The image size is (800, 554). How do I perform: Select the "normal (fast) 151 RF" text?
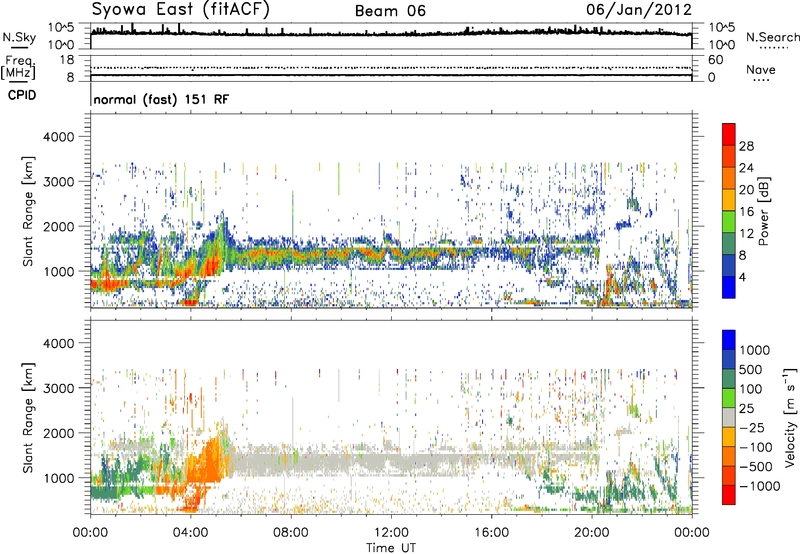point(161,99)
